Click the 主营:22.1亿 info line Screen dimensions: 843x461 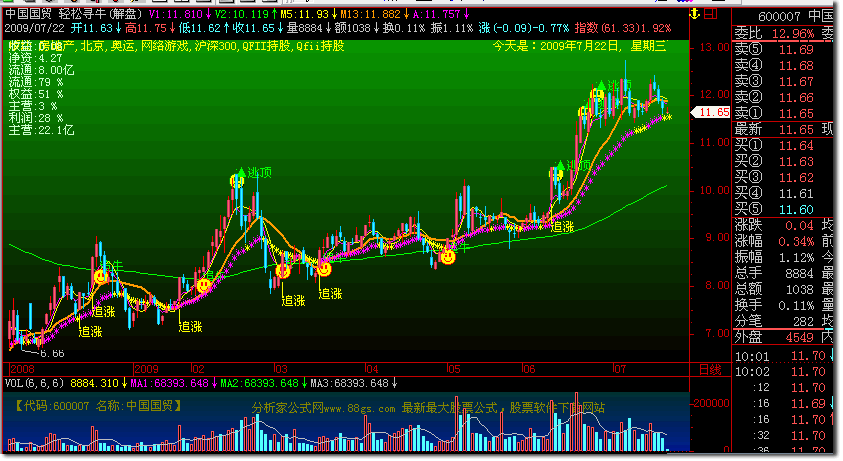[41, 130]
